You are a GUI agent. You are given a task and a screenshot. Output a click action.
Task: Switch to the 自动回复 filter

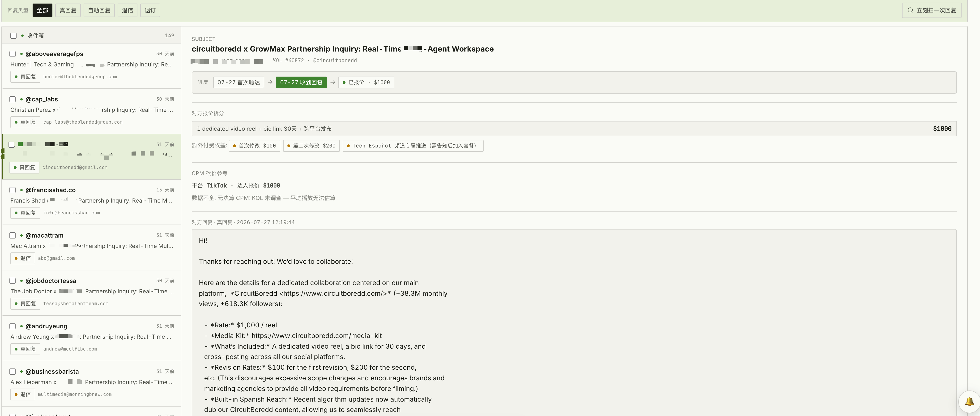click(99, 10)
